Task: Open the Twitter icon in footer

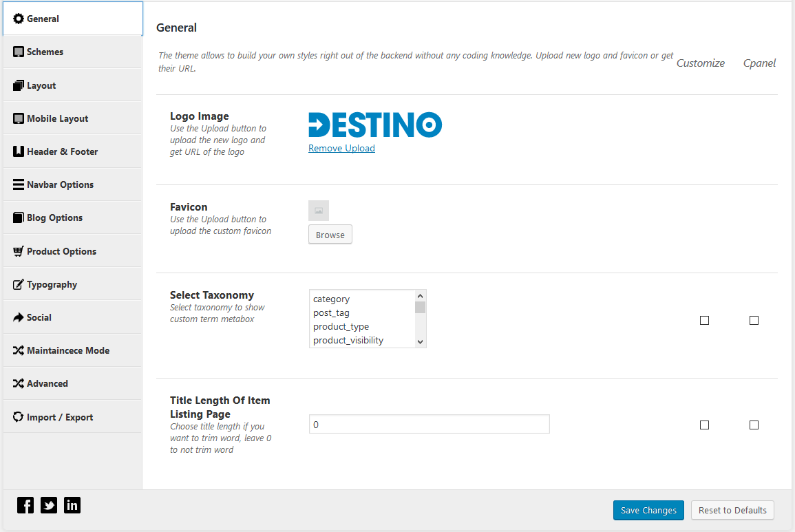Action: pyautogui.click(x=49, y=505)
